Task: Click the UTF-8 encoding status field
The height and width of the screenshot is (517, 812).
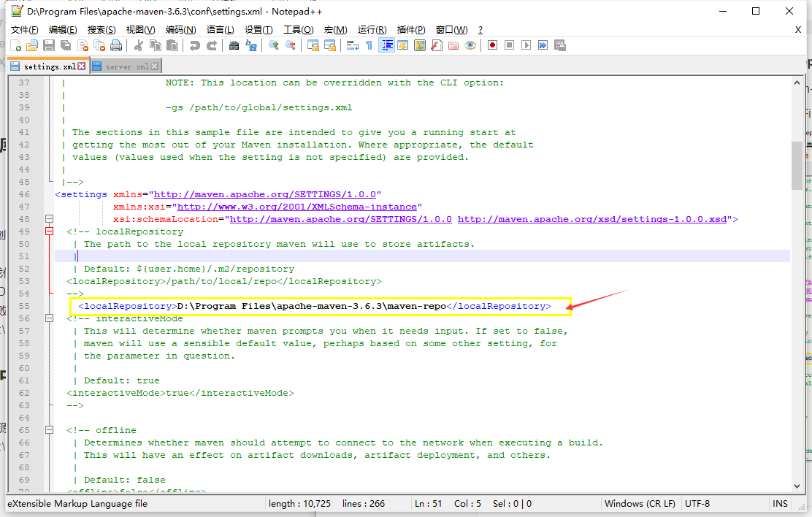Action: pyautogui.click(x=697, y=504)
